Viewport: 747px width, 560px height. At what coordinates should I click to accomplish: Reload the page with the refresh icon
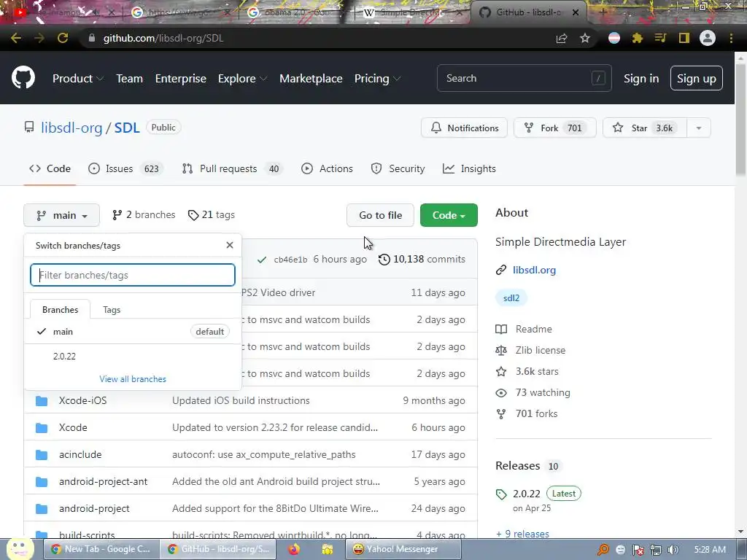tap(63, 38)
